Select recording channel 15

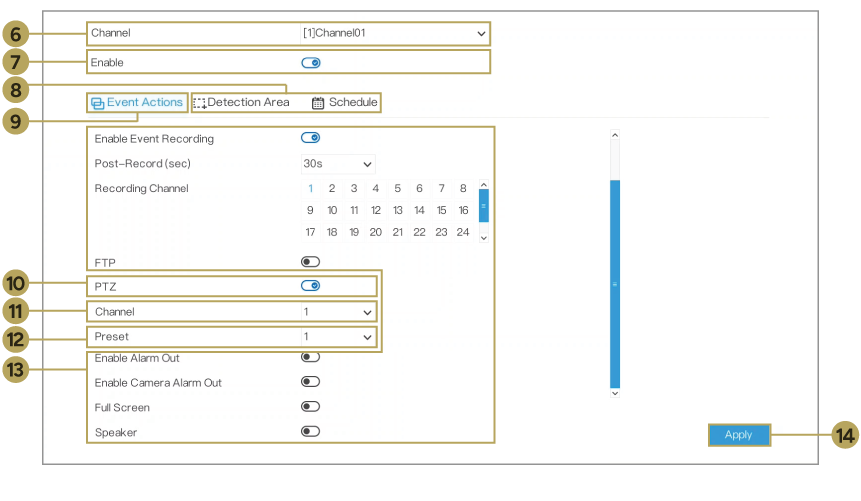(x=441, y=210)
